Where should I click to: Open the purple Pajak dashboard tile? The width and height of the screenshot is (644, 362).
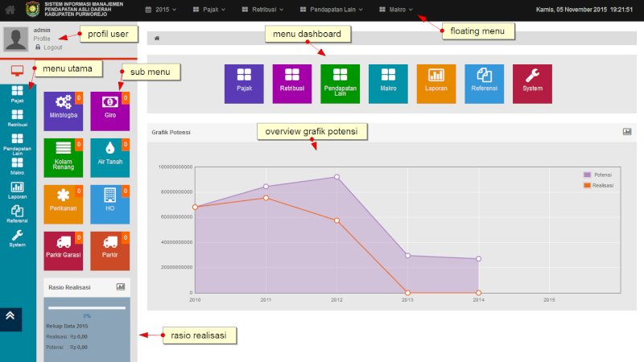tap(244, 84)
